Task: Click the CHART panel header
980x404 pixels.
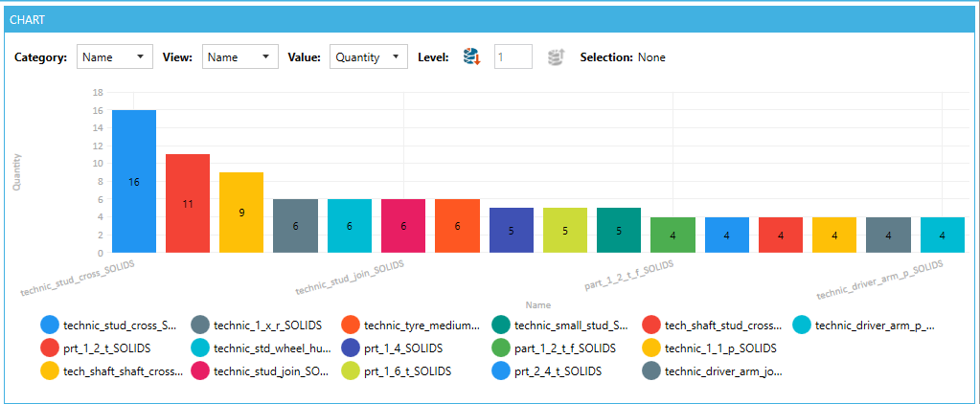Action: (x=490, y=19)
